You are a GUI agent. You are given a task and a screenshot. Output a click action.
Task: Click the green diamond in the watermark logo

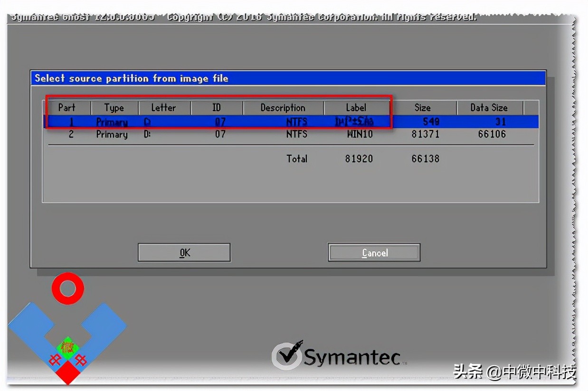point(67,347)
